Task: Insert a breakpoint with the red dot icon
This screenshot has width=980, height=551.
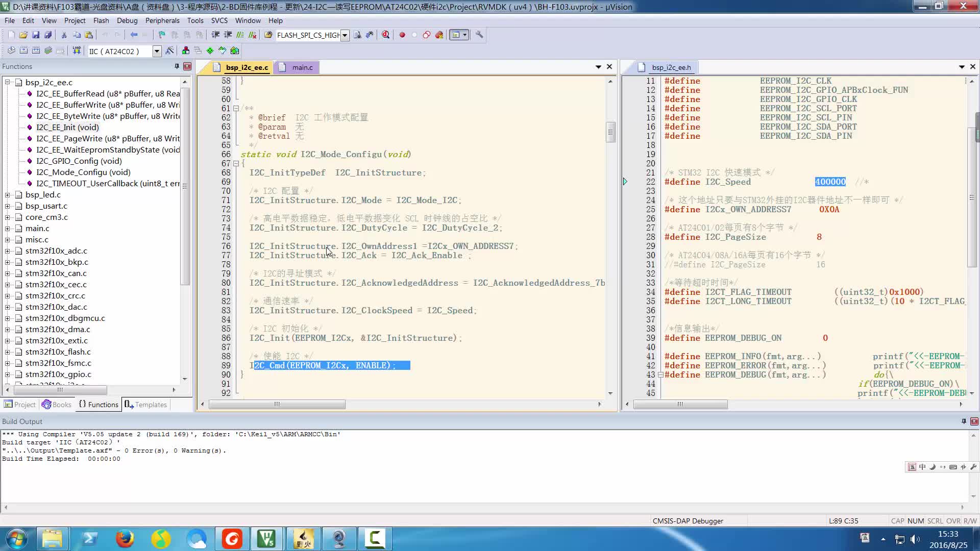Action: [x=402, y=35]
